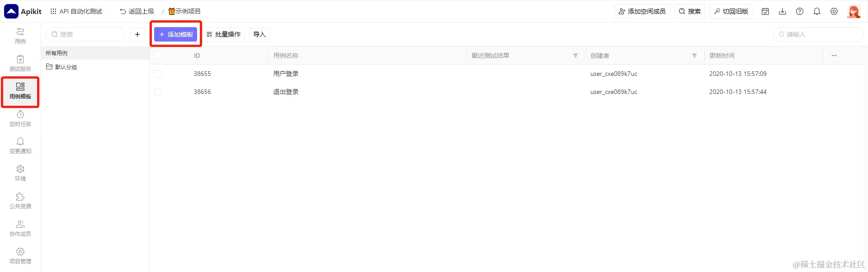The width and height of the screenshot is (868, 272).
Task: Open 项目管理 in sidebar
Action: click(x=20, y=256)
